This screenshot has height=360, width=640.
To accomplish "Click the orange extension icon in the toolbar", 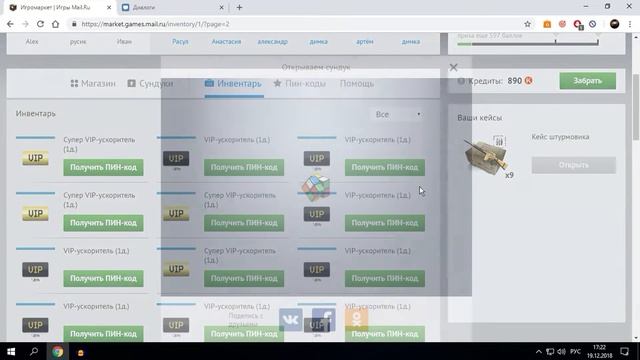I will [547, 24].
